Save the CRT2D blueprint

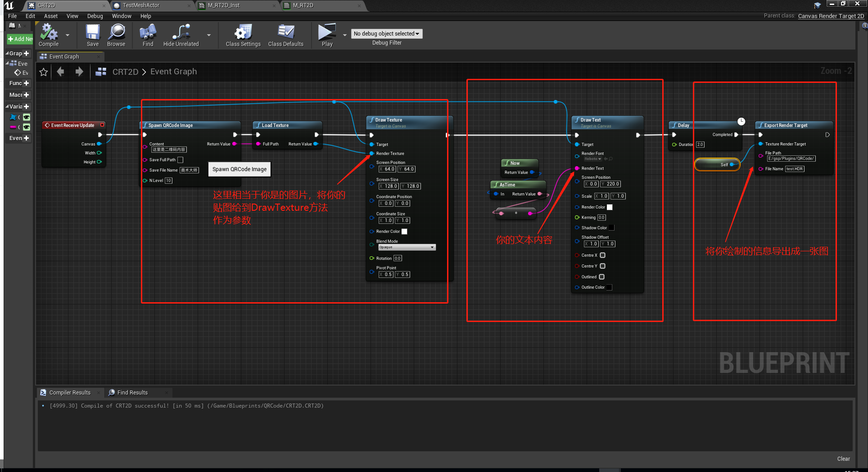click(92, 34)
